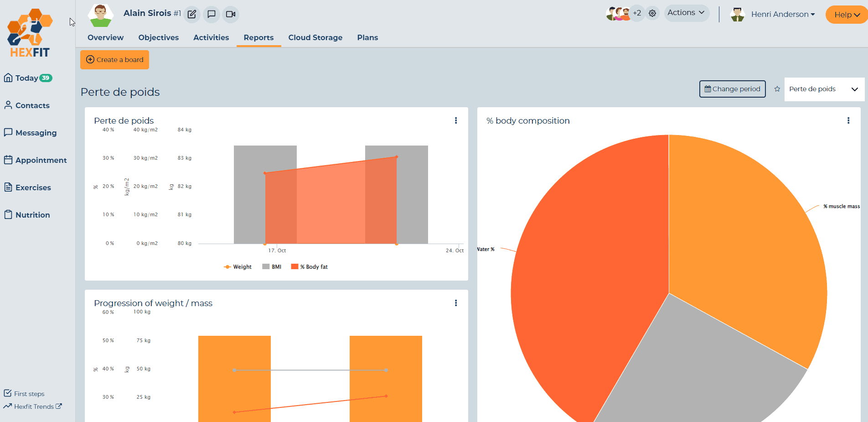Click the Create a board button
868x422 pixels.
coord(115,60)
